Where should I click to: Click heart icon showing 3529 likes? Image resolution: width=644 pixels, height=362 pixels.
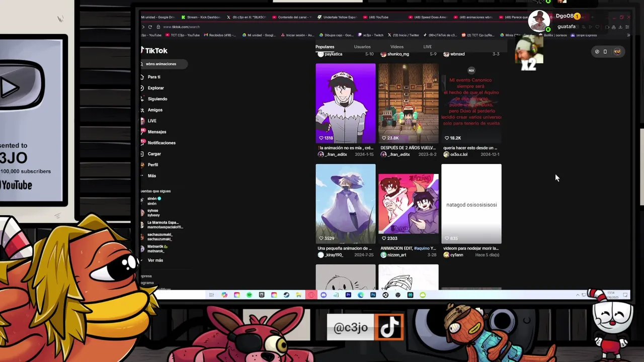[321, 238]
